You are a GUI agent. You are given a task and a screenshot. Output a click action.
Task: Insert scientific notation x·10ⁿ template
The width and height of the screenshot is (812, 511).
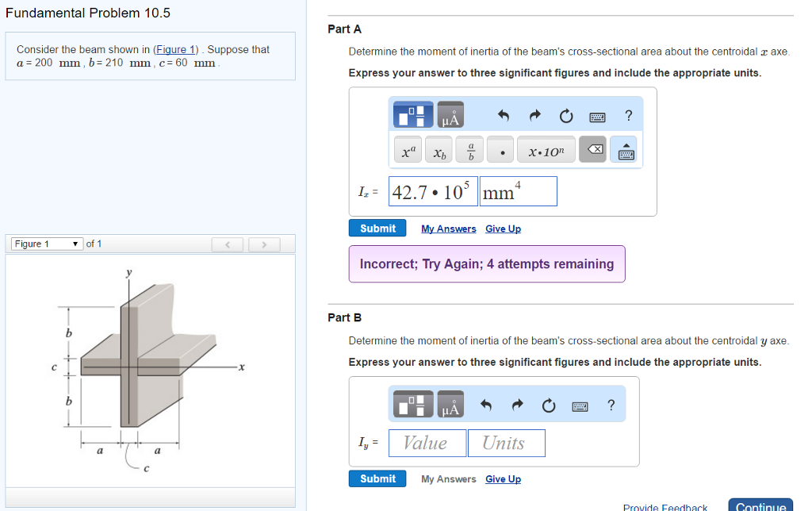(546, 150)
